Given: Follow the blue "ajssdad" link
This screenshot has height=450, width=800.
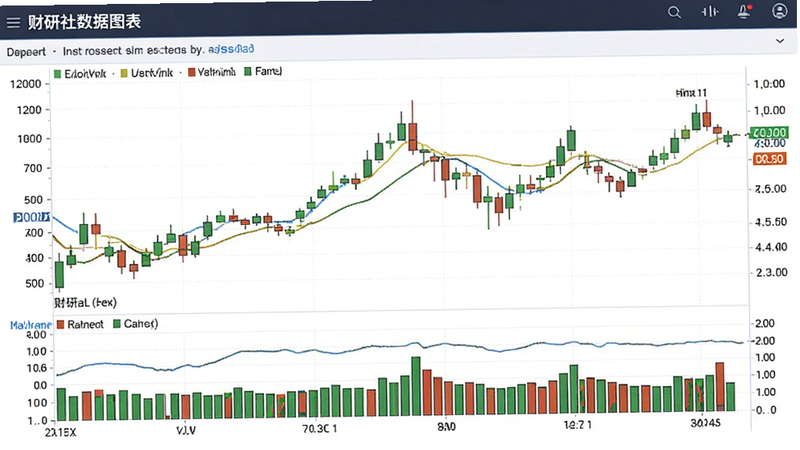Looking at the screenshot, I should coord(231,49).
